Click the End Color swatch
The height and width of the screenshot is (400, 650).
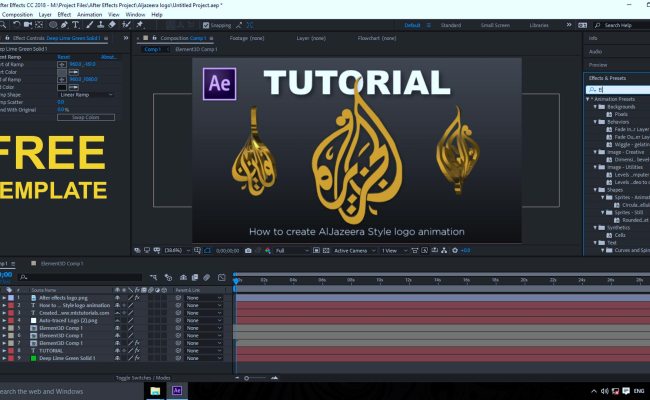[x=62, y=87]
